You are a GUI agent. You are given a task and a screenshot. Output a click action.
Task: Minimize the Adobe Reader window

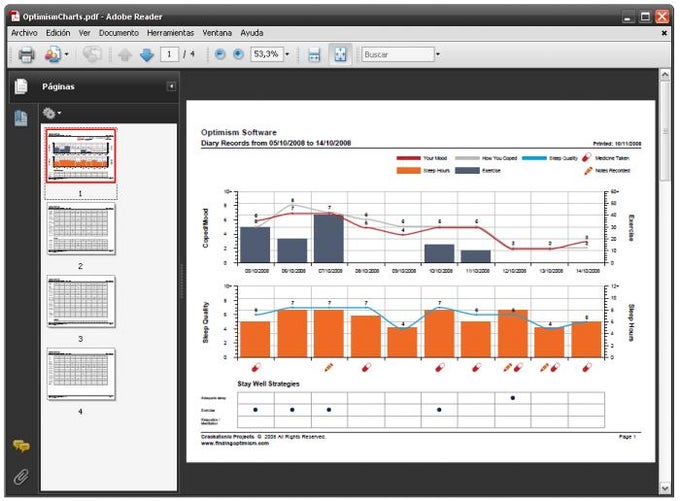tap(628, 17)
